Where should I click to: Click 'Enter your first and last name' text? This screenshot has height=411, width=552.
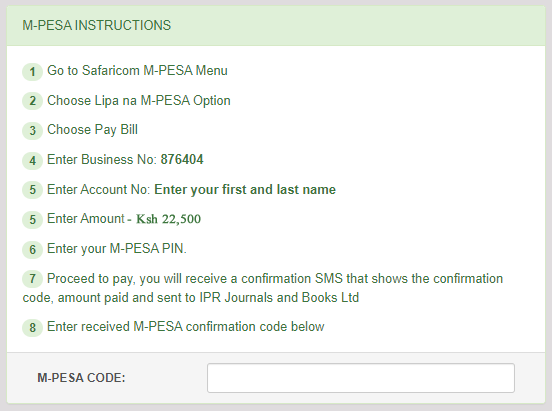[x=245, y=189]
